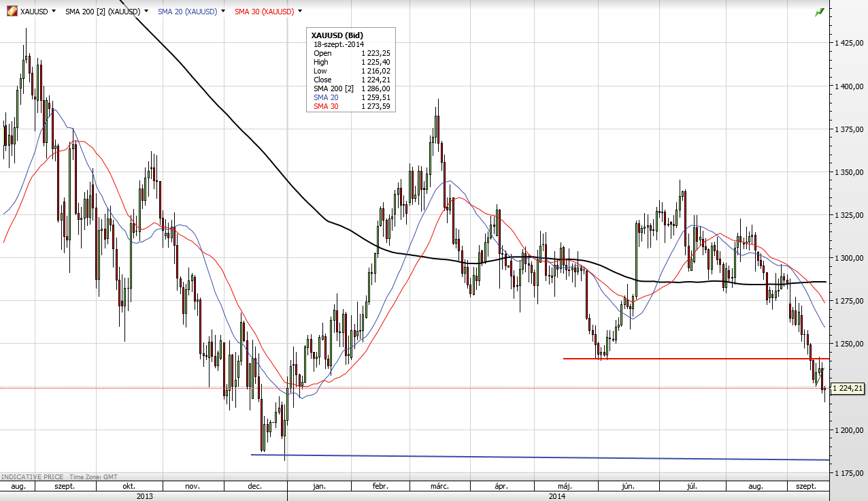
Task: Click the febr. month label on time axis
Action: tap(380, 487)
